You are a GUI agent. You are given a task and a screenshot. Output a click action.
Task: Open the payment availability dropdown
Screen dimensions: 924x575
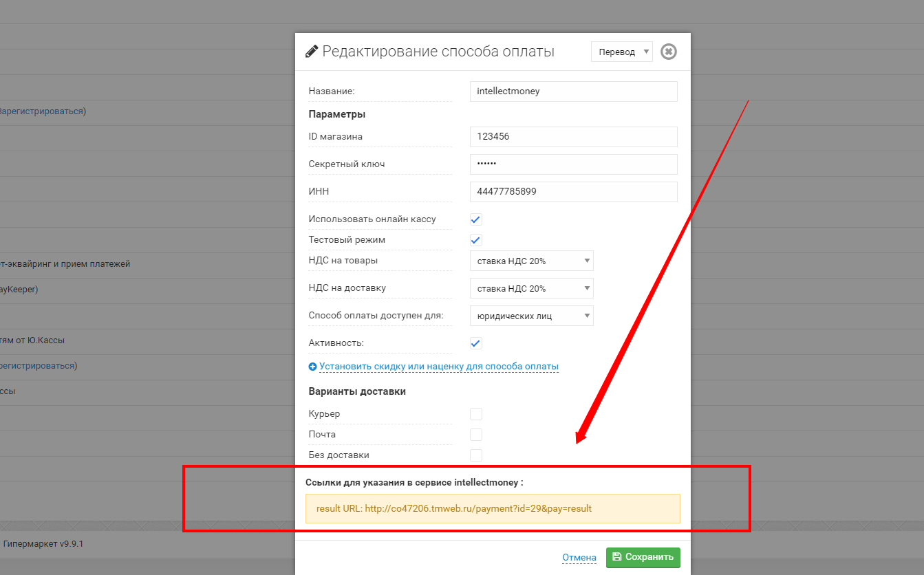pyautogui.click(x=531, y=316)
